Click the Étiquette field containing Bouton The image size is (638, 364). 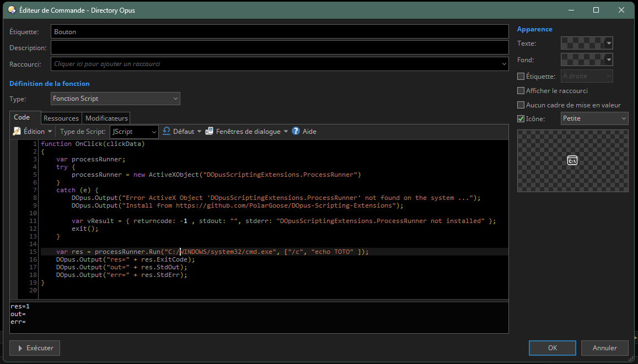pyautogui.click(x=280, y=32)
